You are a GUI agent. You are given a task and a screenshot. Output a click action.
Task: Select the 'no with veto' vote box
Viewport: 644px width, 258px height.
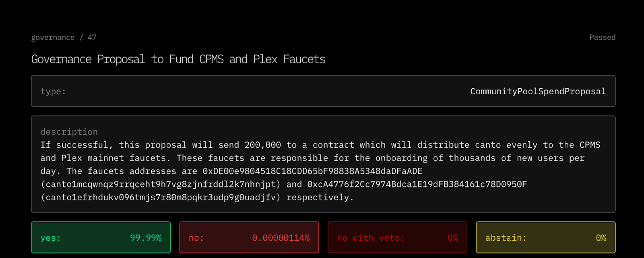pyautogui.click(x=398, y=237)
